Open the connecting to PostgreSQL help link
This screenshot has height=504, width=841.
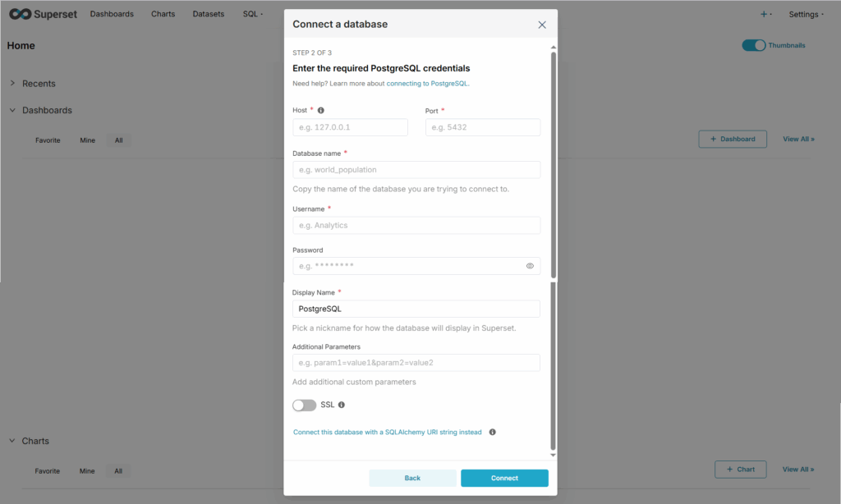[x=427, y=84]
